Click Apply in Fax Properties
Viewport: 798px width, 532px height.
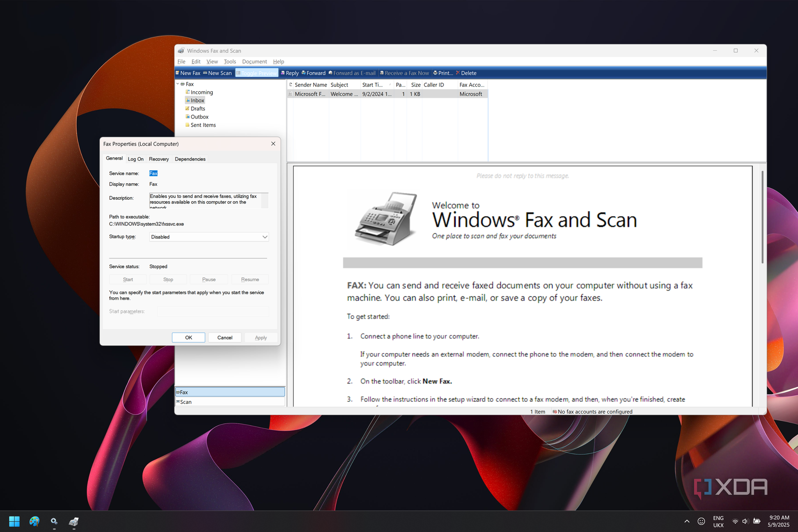coord(261,337)
